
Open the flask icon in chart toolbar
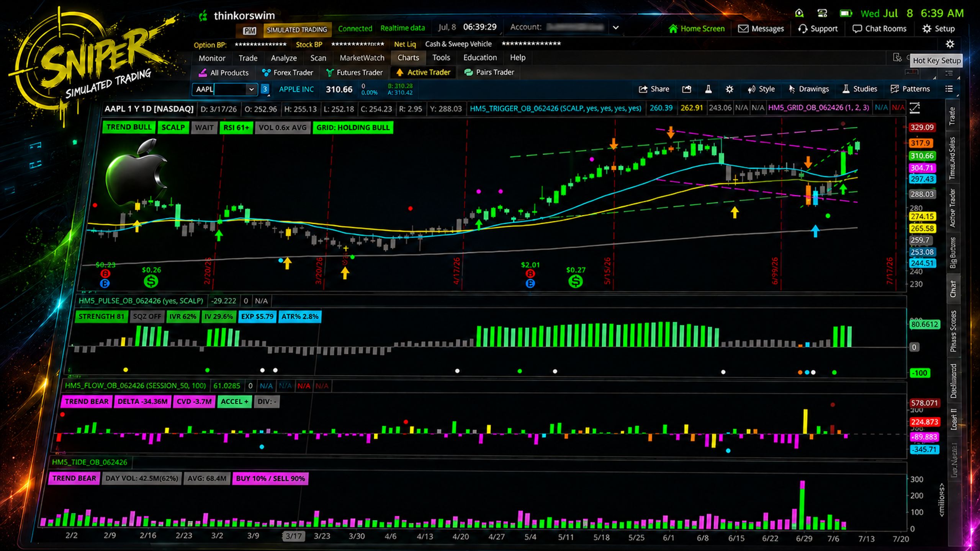click(708, 89)
